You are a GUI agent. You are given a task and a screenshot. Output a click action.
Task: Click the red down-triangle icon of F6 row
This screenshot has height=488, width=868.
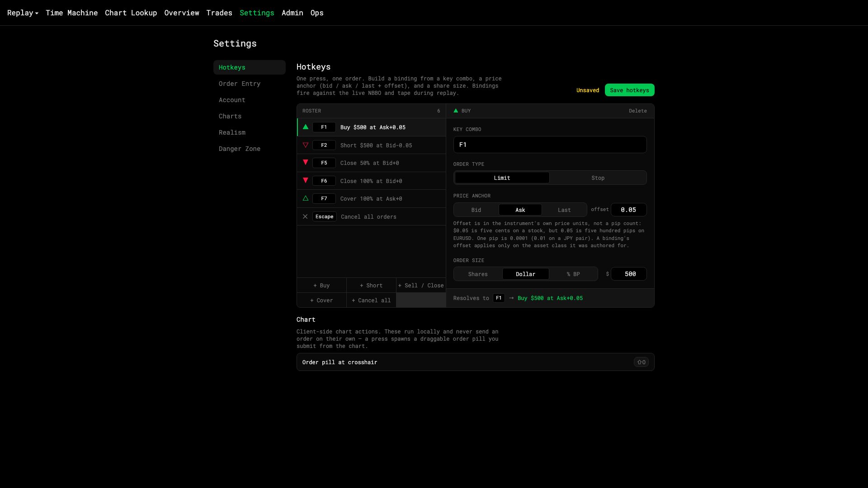point(306,181)
